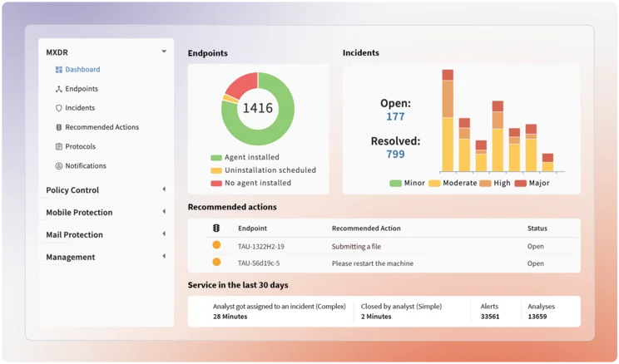Click the Resolved incidents count 799
This screenshot has height=364, width=619.
[x=395, y=155]
